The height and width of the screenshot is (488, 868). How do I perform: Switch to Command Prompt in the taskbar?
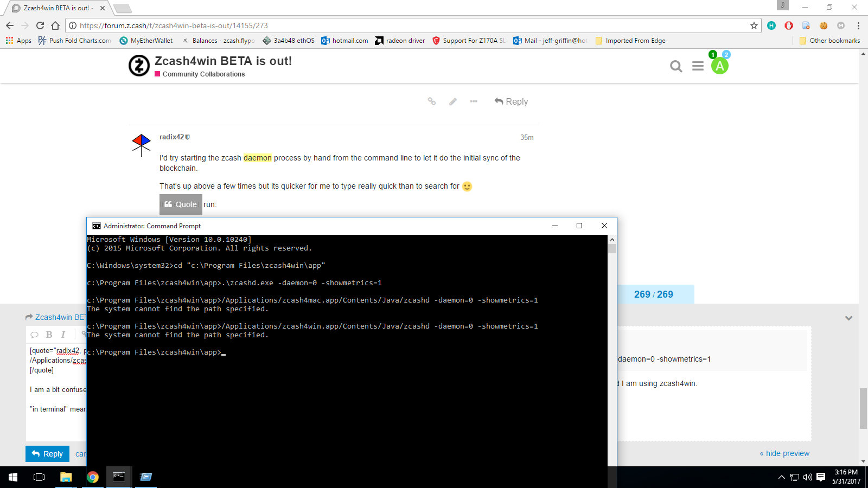pos(119,477)
